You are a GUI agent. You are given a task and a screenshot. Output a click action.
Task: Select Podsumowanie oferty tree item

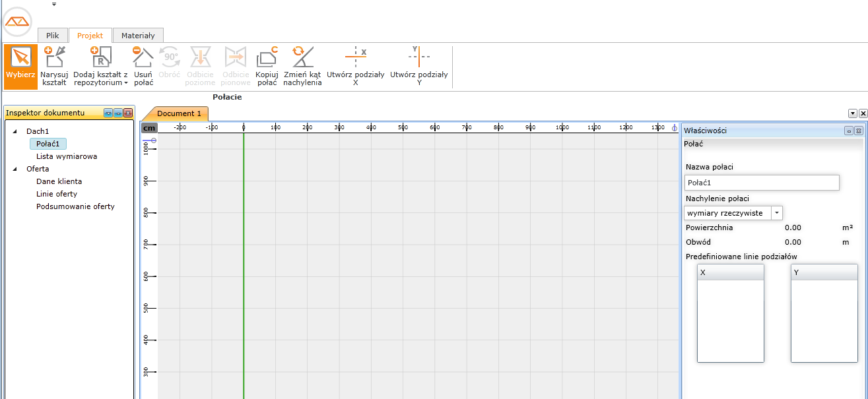pos(75,206)
